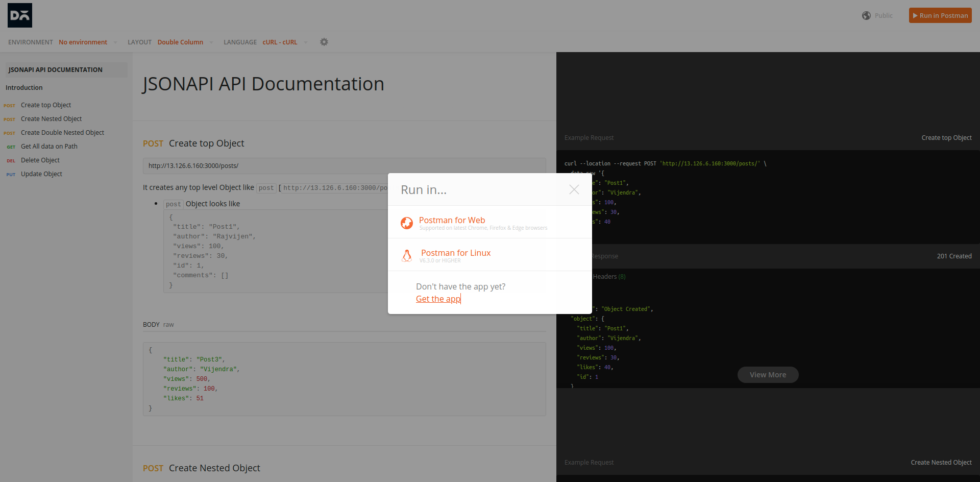980x482 pixels.
Task: Open Update Object in sidebar
Action: (x=41, y=174)
